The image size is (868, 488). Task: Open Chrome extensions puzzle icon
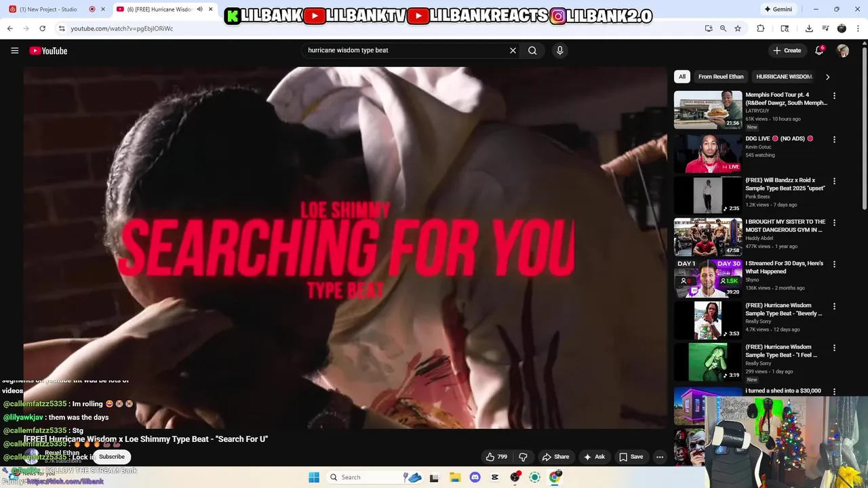(x=761, y=28)
